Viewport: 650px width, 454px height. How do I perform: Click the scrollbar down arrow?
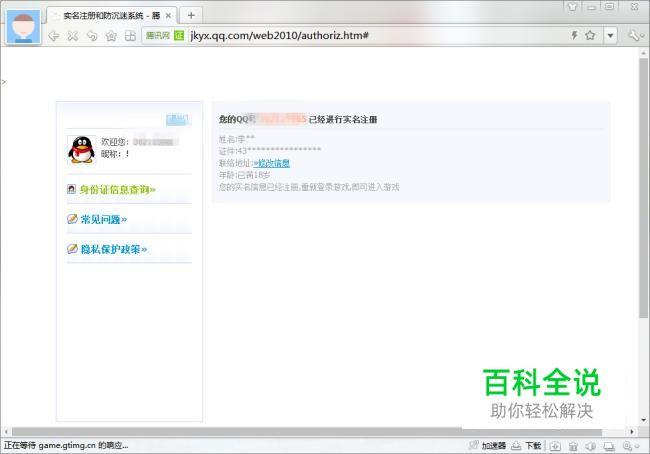(643, 420)
